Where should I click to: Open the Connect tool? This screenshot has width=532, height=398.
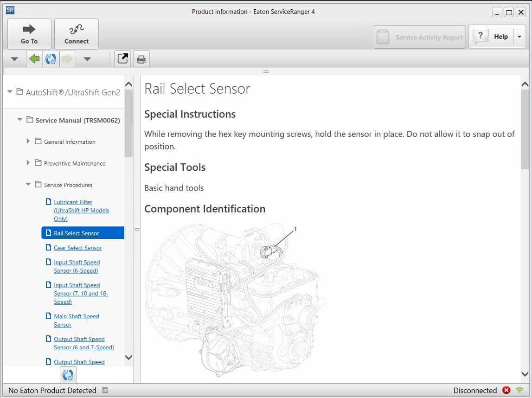click(77, 34)
